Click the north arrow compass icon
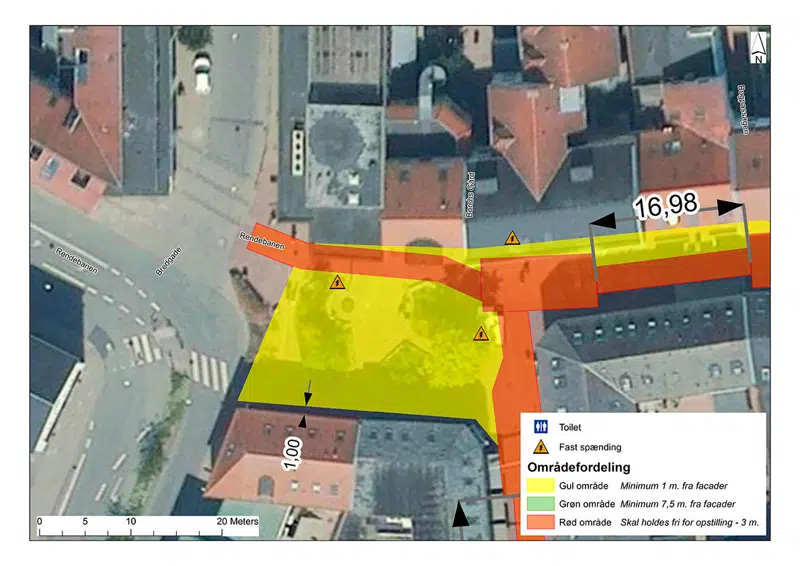800x566 pixels. (760, 47)
